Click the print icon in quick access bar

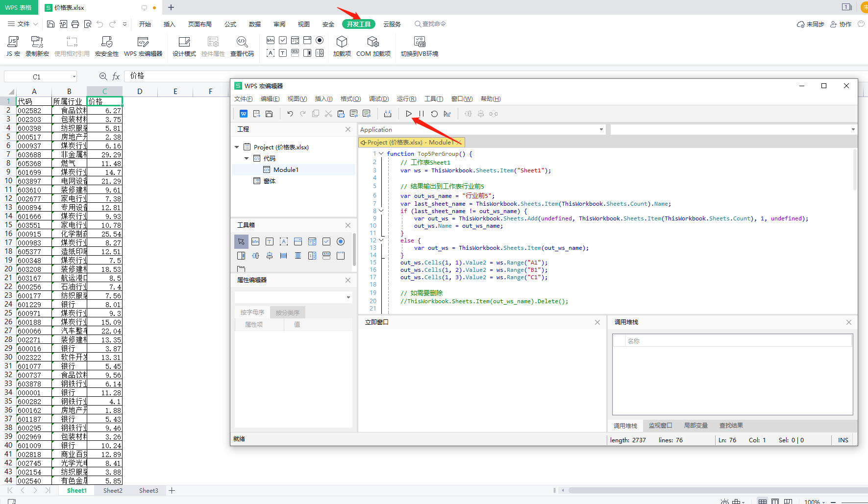pyautogui.click(x=75, y=24)
